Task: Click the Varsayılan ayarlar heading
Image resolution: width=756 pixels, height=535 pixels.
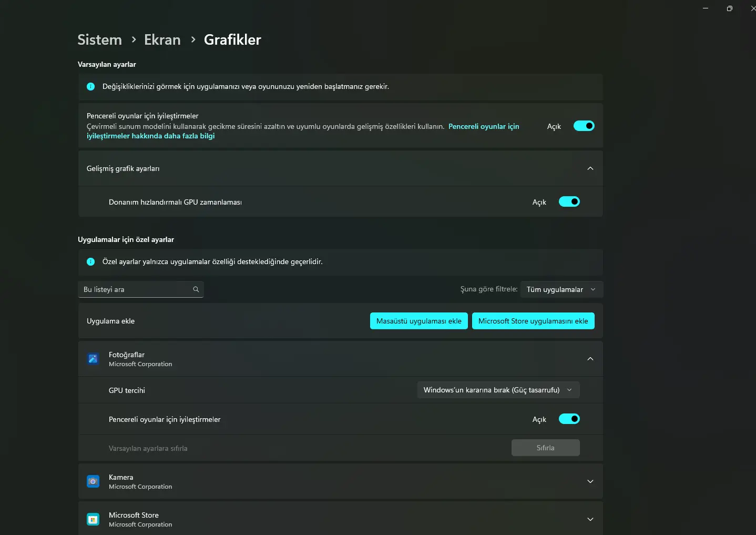Action: point(107,64)
